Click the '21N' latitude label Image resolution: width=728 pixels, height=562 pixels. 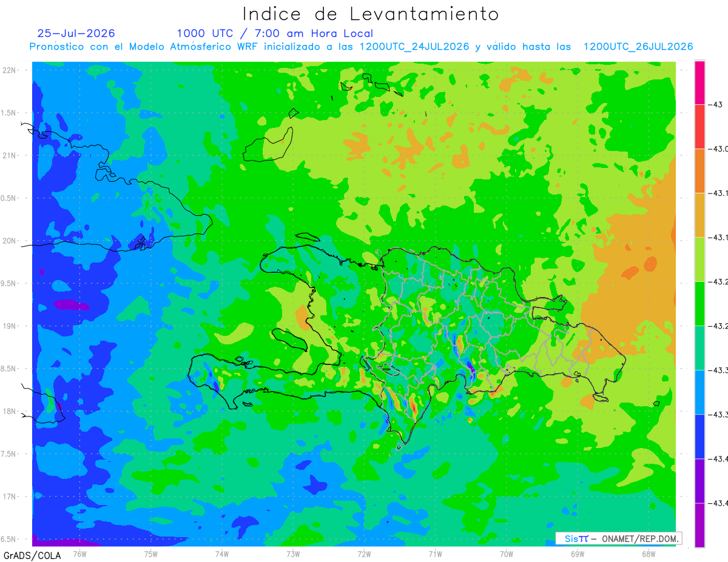pos(9,156)
